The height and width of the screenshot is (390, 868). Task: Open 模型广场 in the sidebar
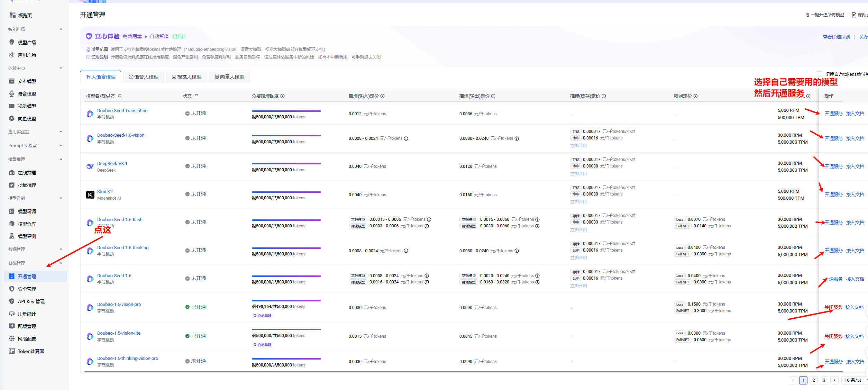[27, 43]
